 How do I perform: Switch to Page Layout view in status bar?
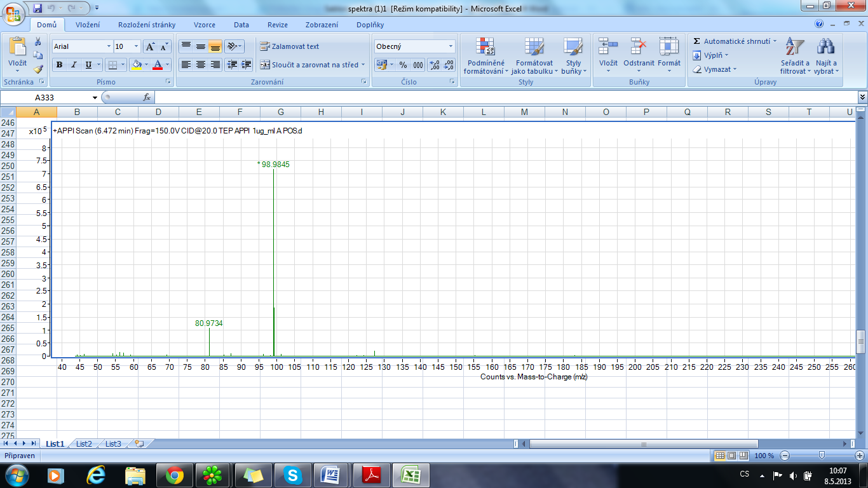[731, 456]
